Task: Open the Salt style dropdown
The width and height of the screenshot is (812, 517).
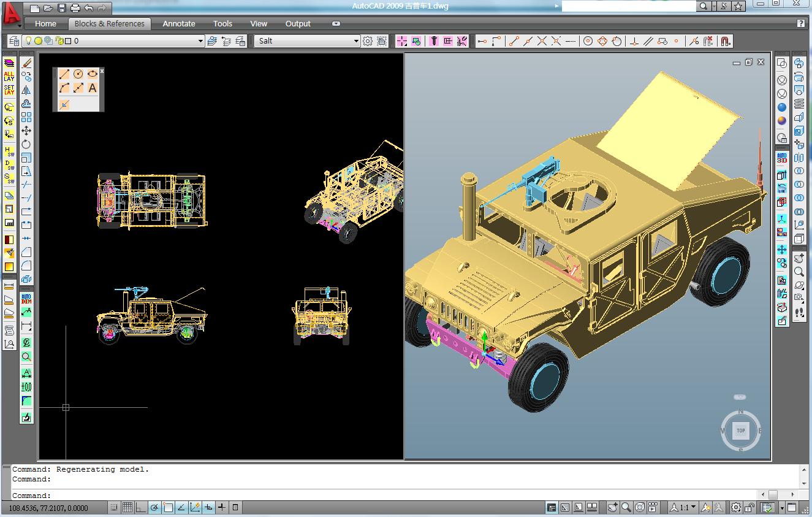Action: click(x=356, y=41)
